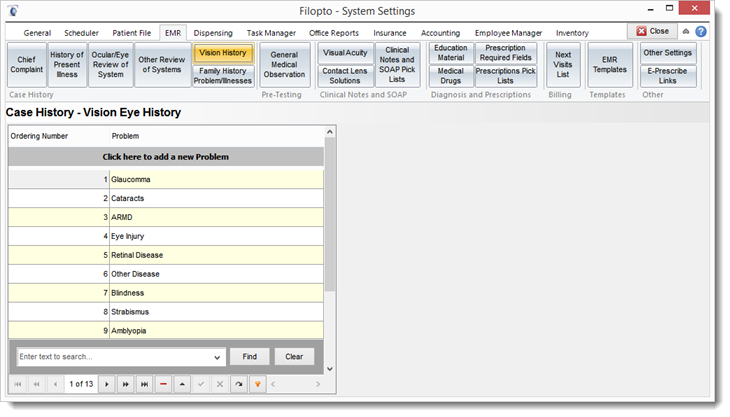Click grid vertical scrollbar down arrow
Screen dimensions: 730x417
330,369
